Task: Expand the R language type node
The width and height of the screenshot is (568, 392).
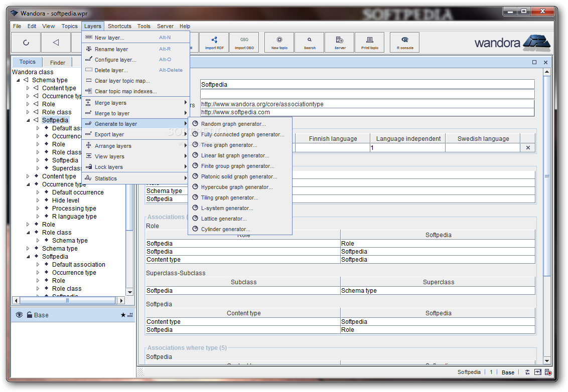Action: point(38,217)
